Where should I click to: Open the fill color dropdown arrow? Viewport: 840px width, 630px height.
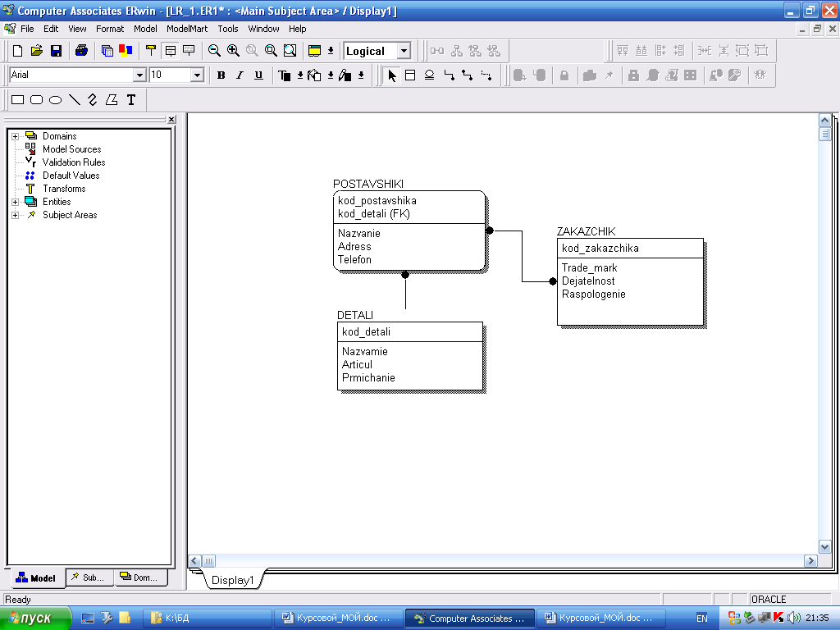point(331,75)
